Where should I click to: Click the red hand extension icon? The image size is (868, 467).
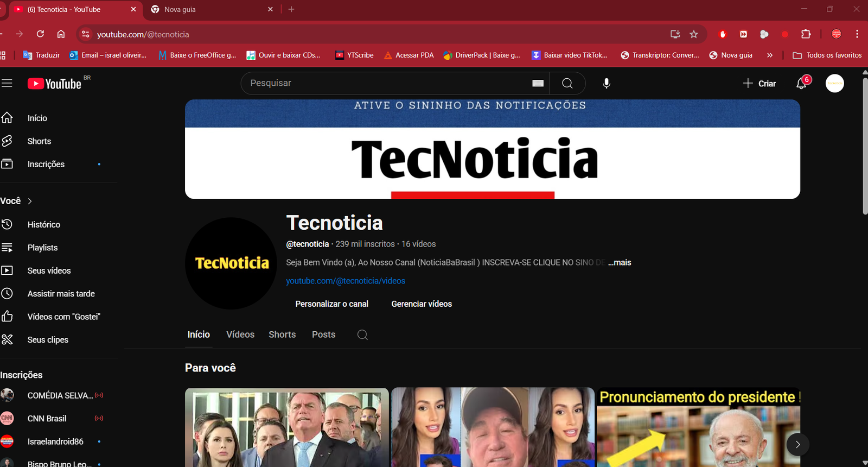pos(723,34)
